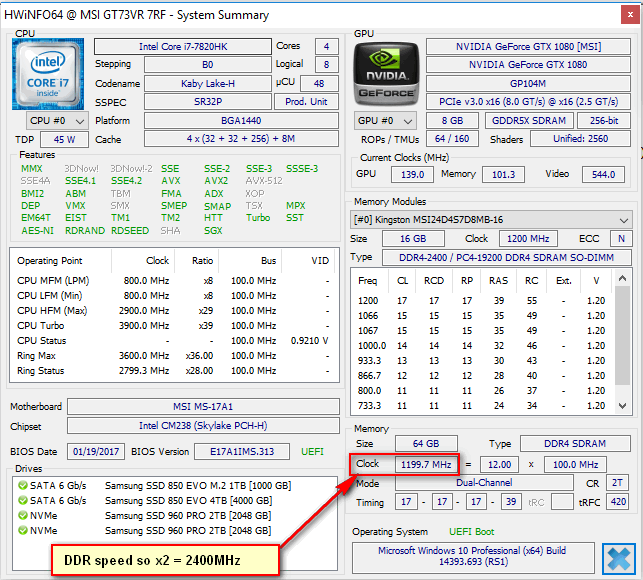Image resolution: width=643 pixels, height=580 pixels.
Task: Click the Windows 10 Professional operating system box
Action: [x=473, y=557]
